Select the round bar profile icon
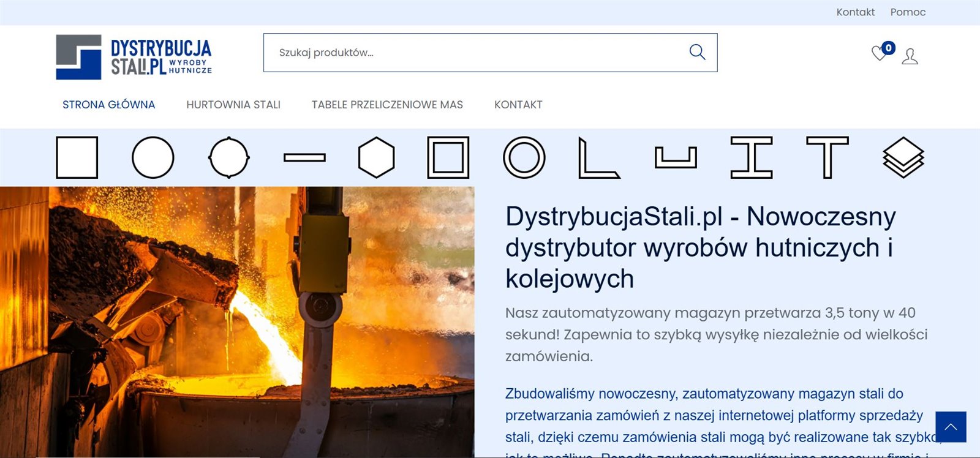 pos(153,157)
